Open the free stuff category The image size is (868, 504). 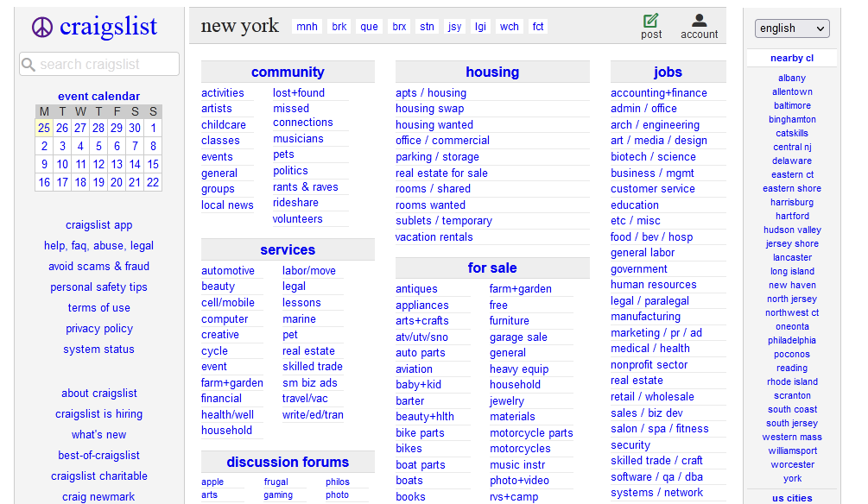498,305
